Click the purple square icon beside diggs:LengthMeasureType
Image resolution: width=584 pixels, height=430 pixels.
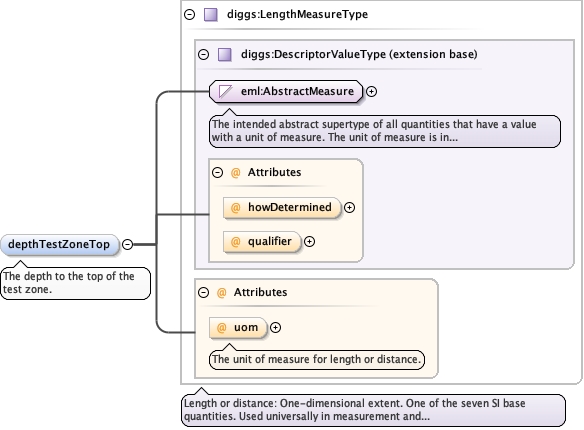(x=211, y=15)
